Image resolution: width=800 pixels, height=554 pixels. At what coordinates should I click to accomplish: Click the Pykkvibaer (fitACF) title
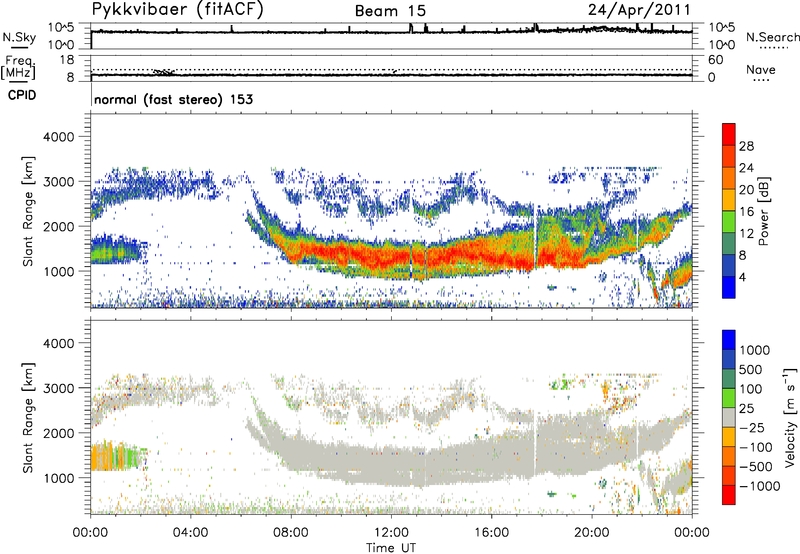177,10
